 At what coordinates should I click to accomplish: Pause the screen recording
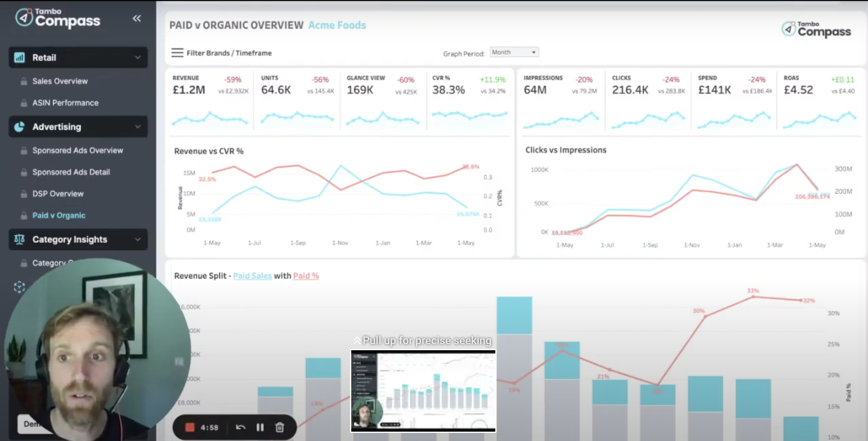(x=260, y=427)
